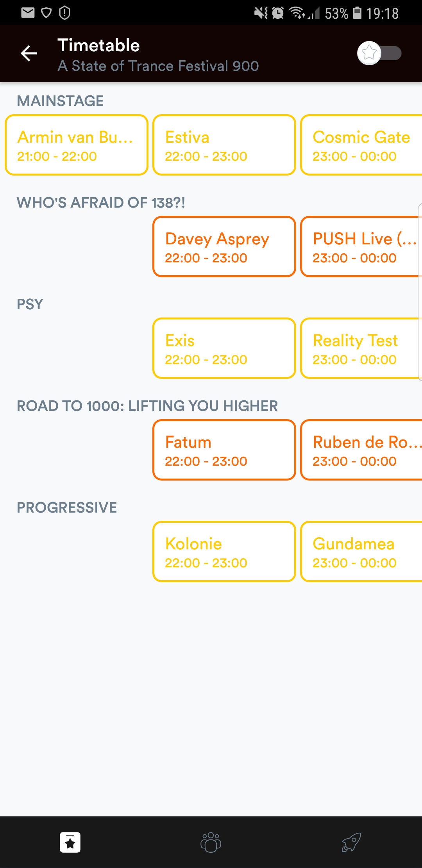Open Davey Asprey 22:00 set
This screenshot has height=868, width=422.
click(x=224, y=247)
